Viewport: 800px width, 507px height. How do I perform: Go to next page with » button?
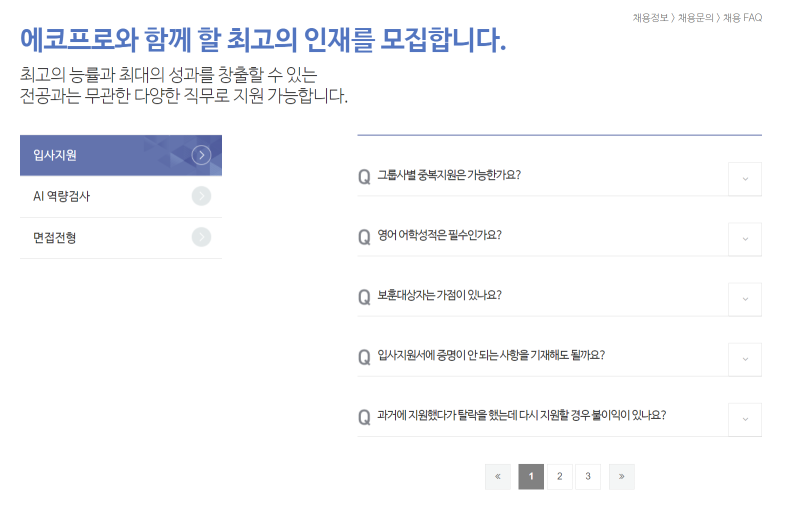point(621,477)
